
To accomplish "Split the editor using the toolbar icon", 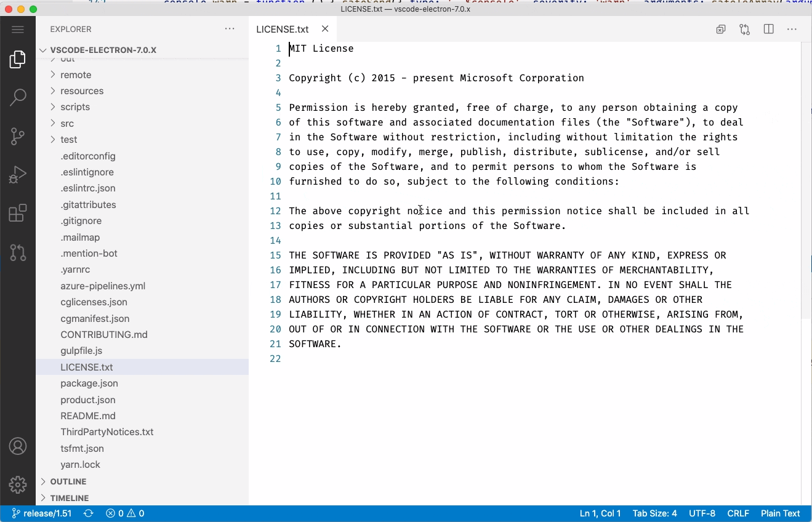I will pos(768,29).
